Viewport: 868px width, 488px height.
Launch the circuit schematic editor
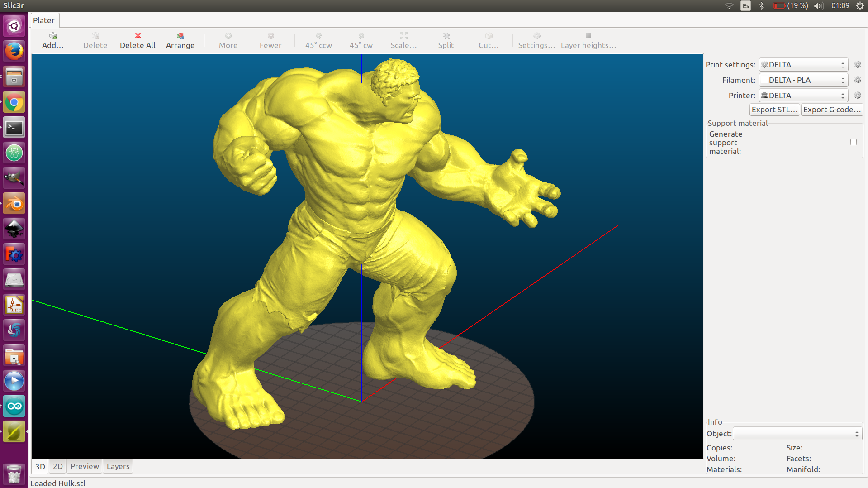(x=14, y=305)
